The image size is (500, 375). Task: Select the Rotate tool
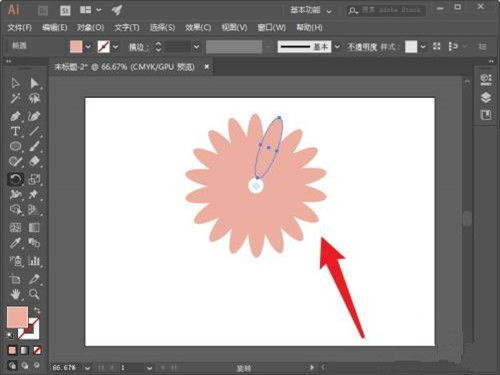click(15, 179)
